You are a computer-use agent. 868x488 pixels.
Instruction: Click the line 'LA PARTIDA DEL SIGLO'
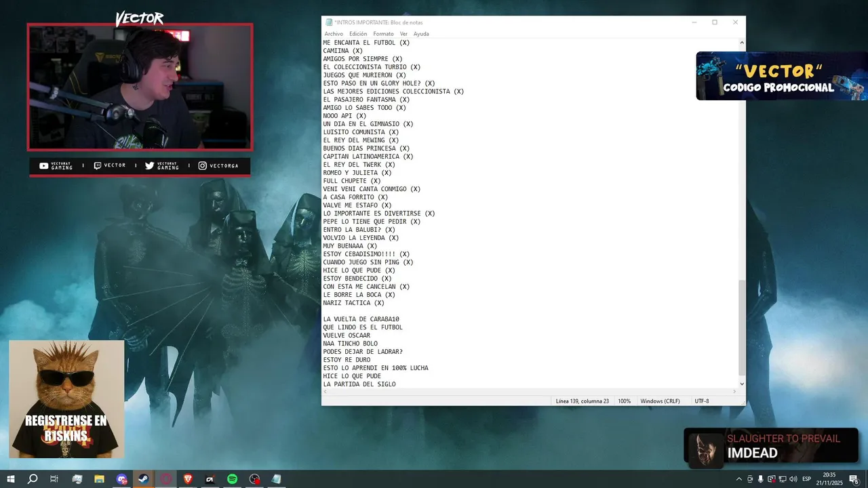click(359, 384)
